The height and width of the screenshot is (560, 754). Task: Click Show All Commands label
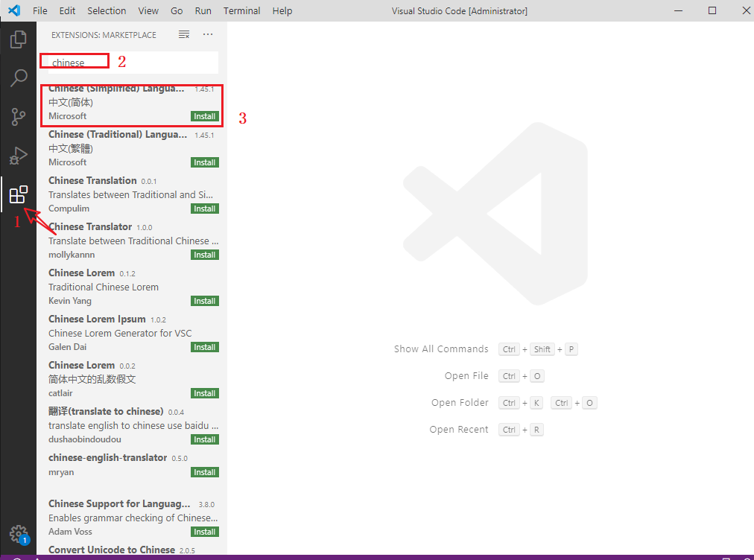point(441,349)
